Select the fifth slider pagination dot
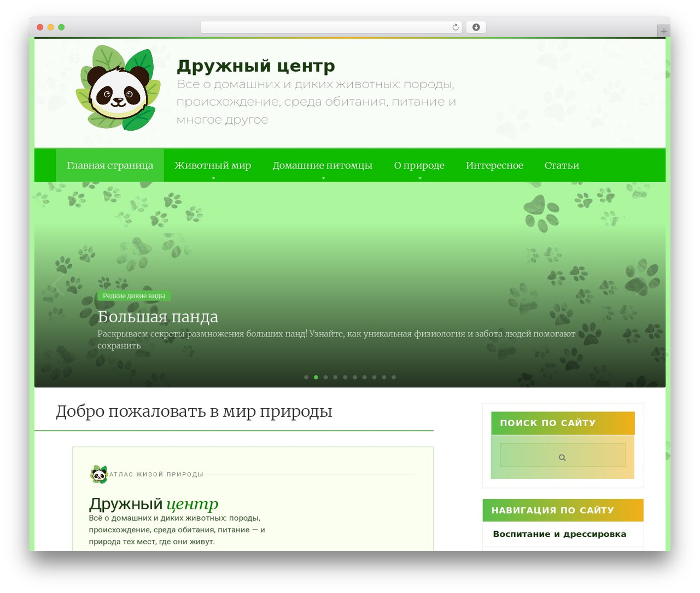This screenshot has height=593, width=700. (x=345, y=377)
